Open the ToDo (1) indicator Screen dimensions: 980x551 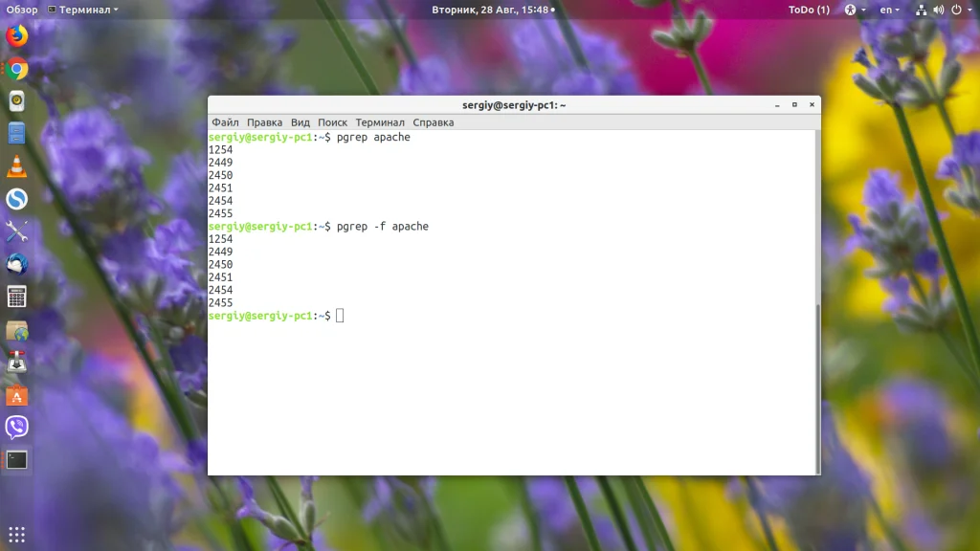(x=809, y=10)
